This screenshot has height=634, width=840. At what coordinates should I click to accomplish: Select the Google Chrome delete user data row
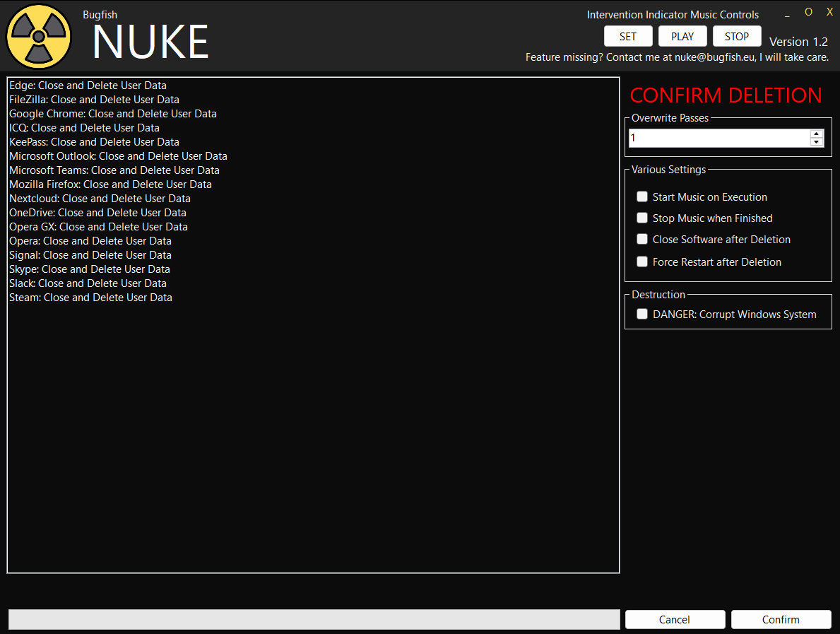click(314, 114)
